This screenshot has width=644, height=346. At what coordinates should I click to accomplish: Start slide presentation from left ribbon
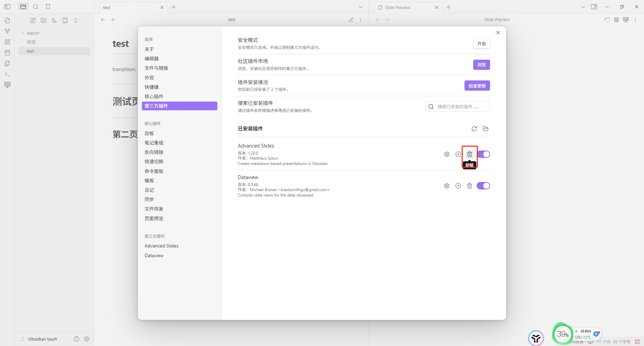point(7,84)
